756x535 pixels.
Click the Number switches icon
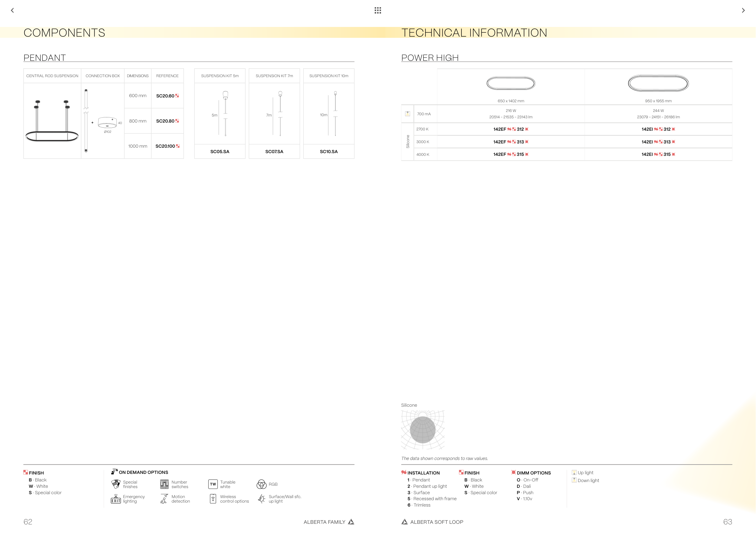[164, 484]
